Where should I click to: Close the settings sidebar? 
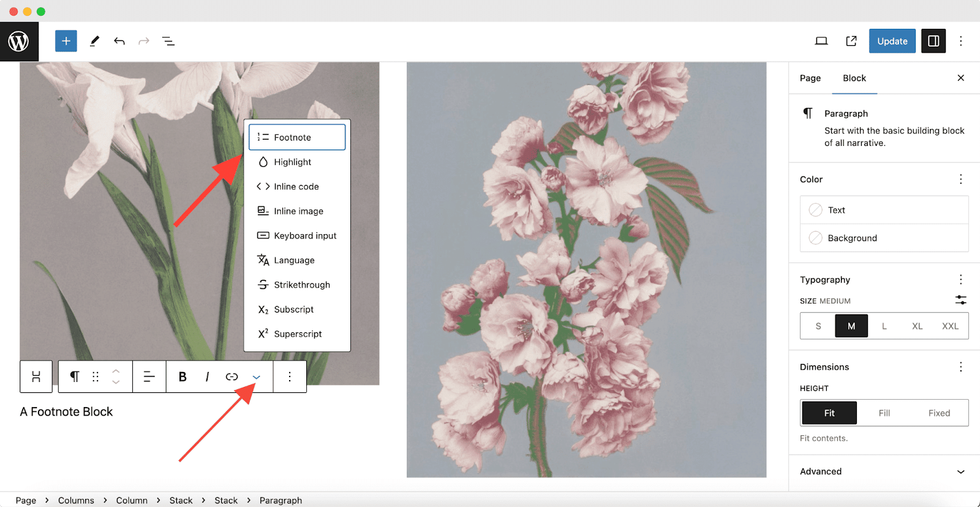[961, 78]
